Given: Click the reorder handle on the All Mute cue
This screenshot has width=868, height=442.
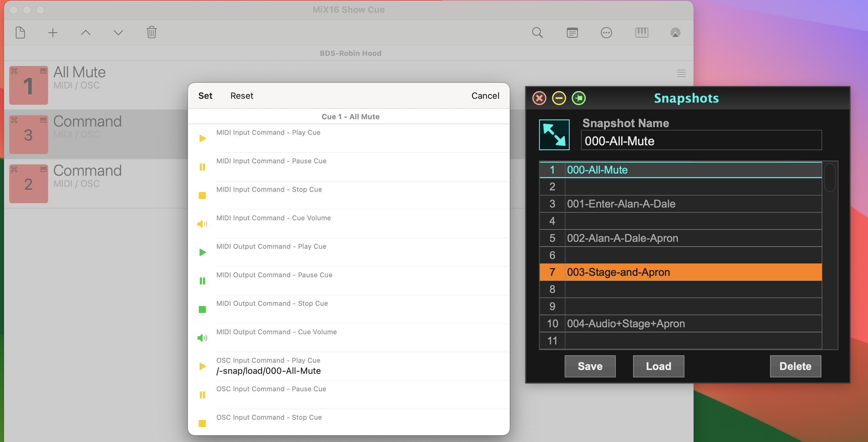Looking at the screenshot, I should 681,73.
